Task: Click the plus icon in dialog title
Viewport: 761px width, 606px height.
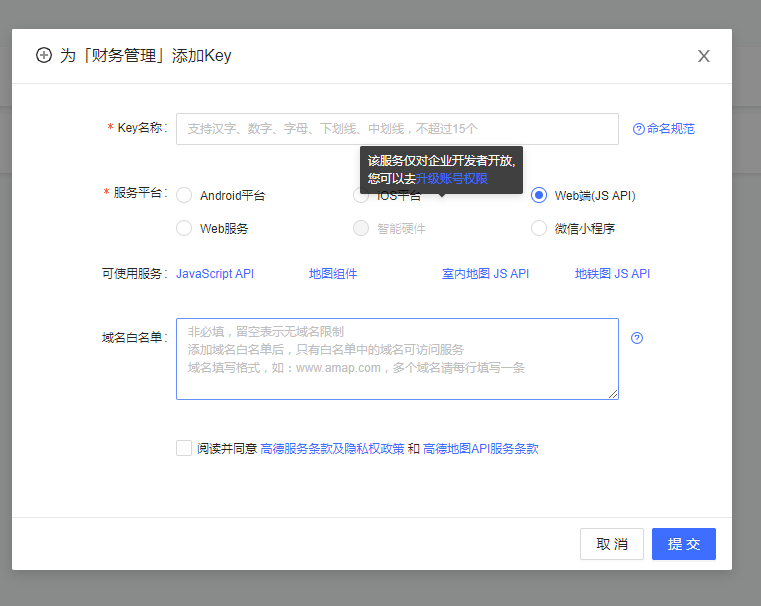Action: pyautogui.click(x=44, y=55)
